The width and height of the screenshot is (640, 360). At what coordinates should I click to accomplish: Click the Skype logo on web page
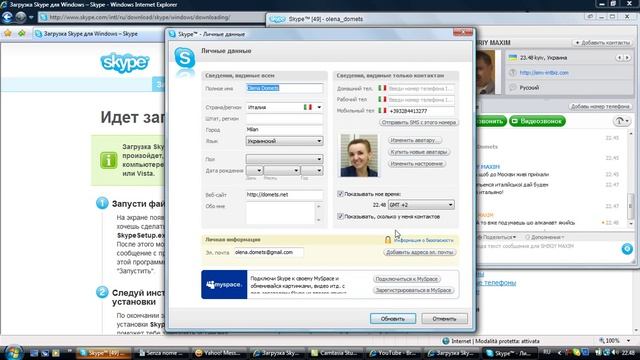pos(124,63)
